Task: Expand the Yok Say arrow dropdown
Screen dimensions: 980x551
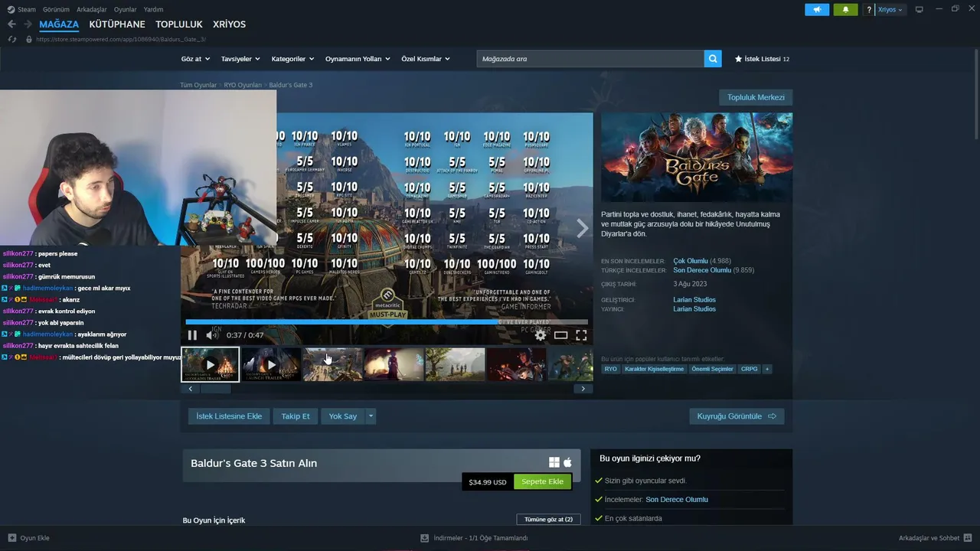Action: point(371,416)
